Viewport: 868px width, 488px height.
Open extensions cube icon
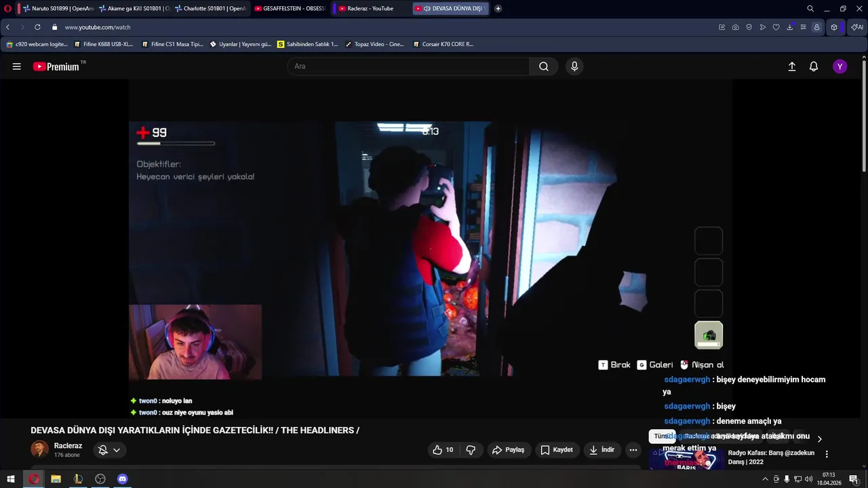834,27
